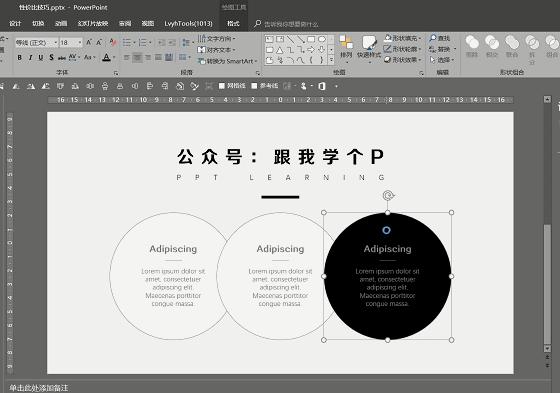Screen dimensions: 560x393
Task: Choose the down arrow shape
Action: pyautogui.click(x=322, y=50)
